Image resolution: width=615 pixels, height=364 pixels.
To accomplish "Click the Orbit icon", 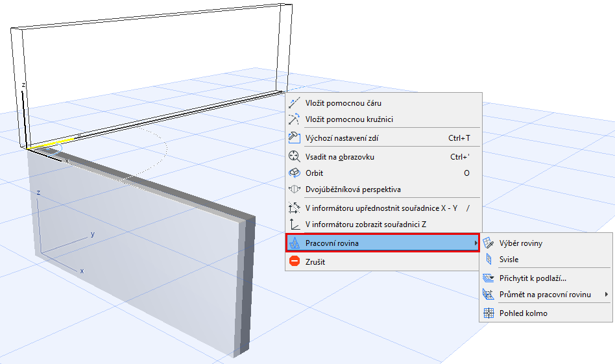I will point(294,173).
